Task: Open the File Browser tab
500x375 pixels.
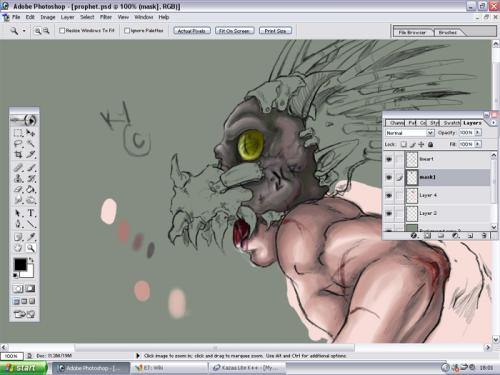Action: click(412, 32)
